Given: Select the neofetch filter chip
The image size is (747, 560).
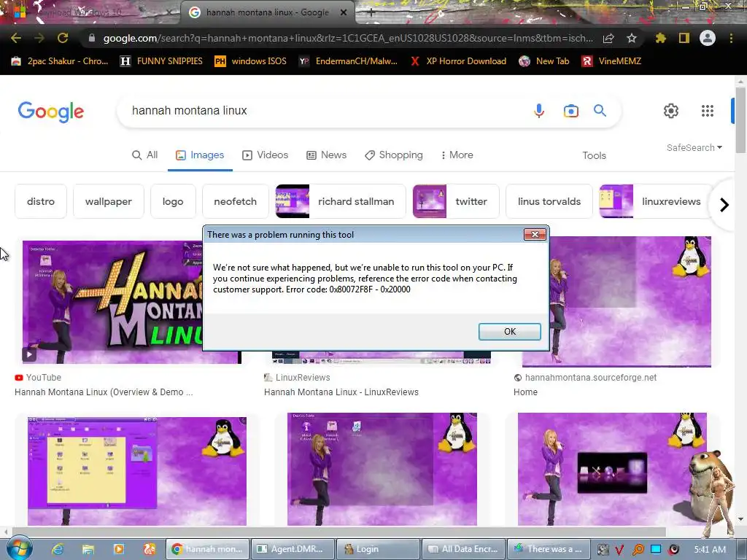Looking at the screenshot, I should (236, 201).
